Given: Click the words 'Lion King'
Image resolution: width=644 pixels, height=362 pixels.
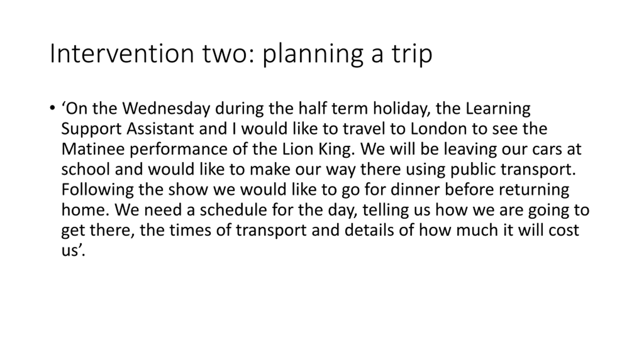Looking at the screenshot, I should [x=316, y=149].
